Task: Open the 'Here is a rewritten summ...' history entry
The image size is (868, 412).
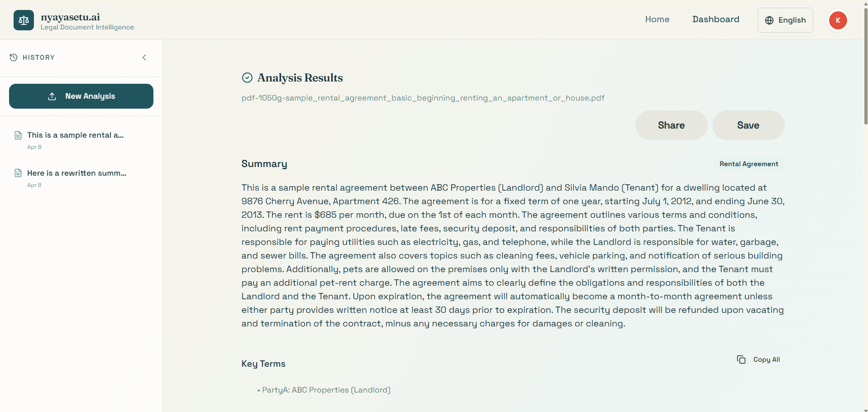Action: tap(76, 173)
